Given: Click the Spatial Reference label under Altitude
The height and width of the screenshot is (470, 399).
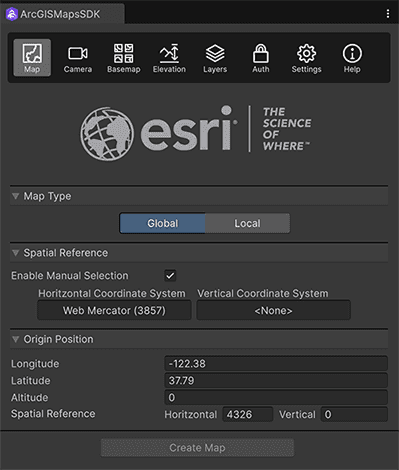Looking at the screenshot, I should click(x=53, y=414).
